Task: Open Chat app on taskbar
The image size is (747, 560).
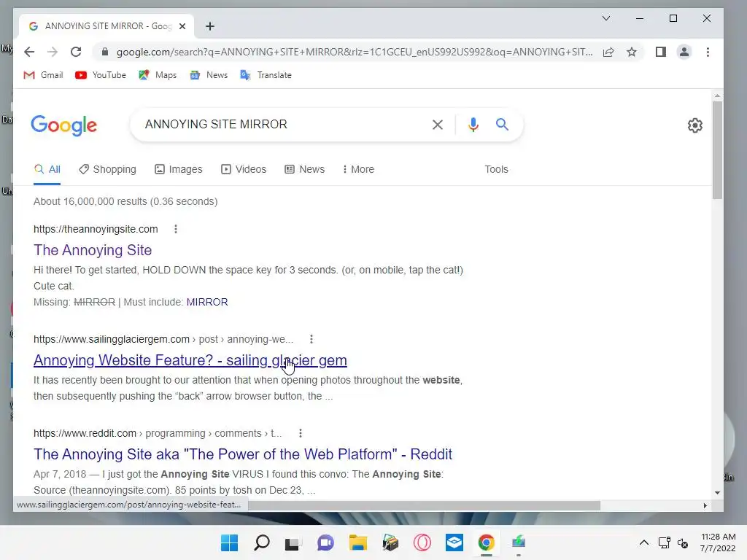Action: click(325, 542)
